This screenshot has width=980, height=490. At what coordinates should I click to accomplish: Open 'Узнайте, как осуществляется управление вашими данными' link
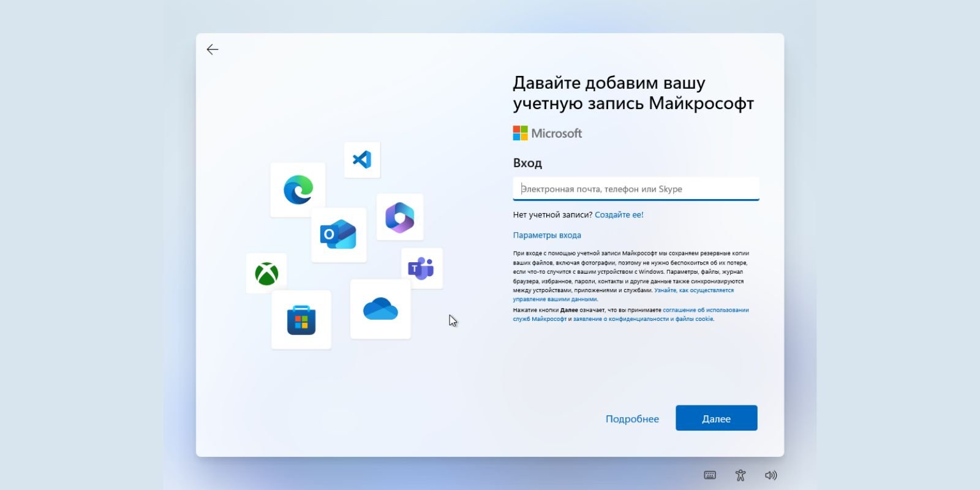624,295
